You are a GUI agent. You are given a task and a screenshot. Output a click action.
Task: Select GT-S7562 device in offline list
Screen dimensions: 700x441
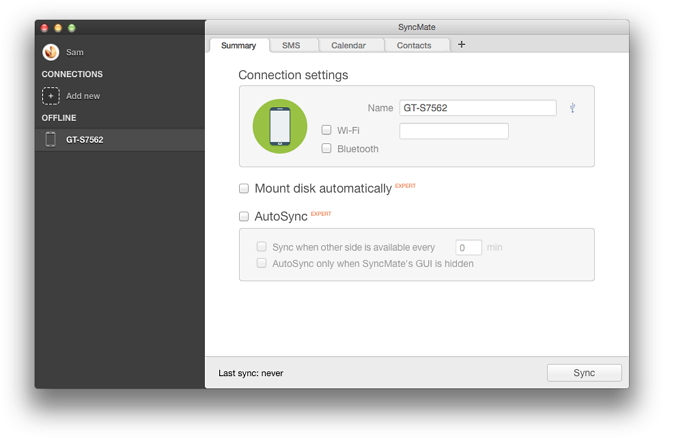(120, 140)
